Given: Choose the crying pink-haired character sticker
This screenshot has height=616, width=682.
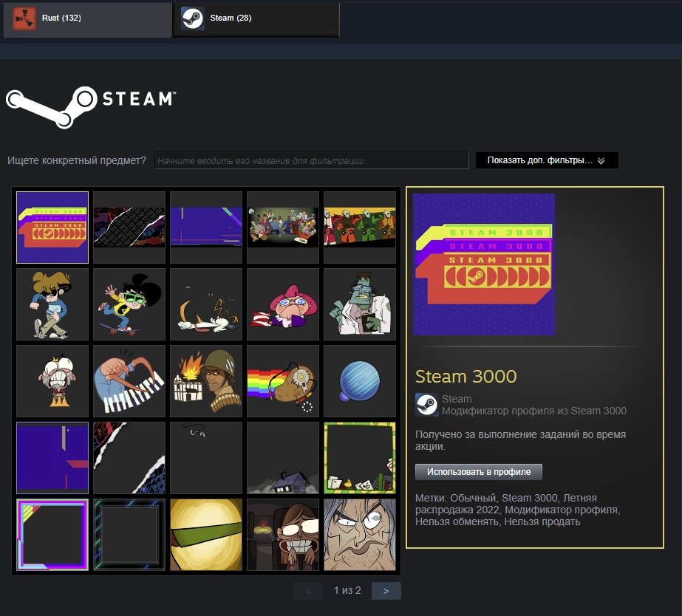Looking at the screenshot, I should click(283, 304).
